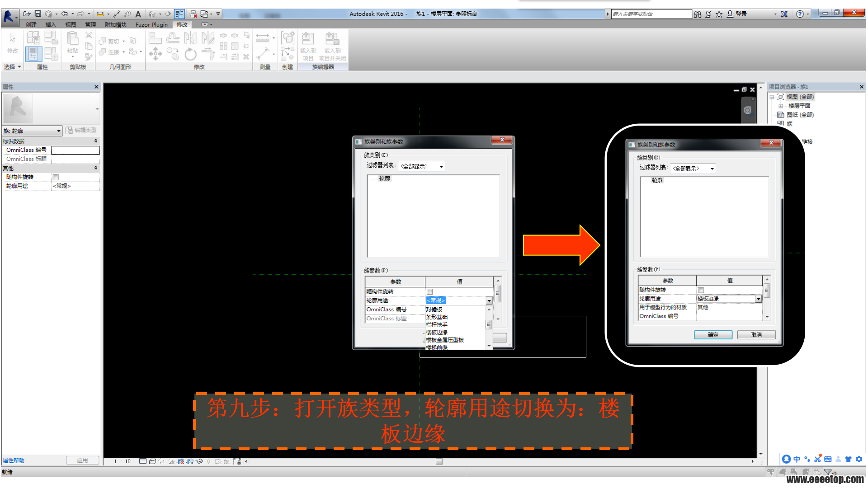Click the highlighted 属性 properties palette icon
This screenshot has width=868, height=488.
coord(33,54)
